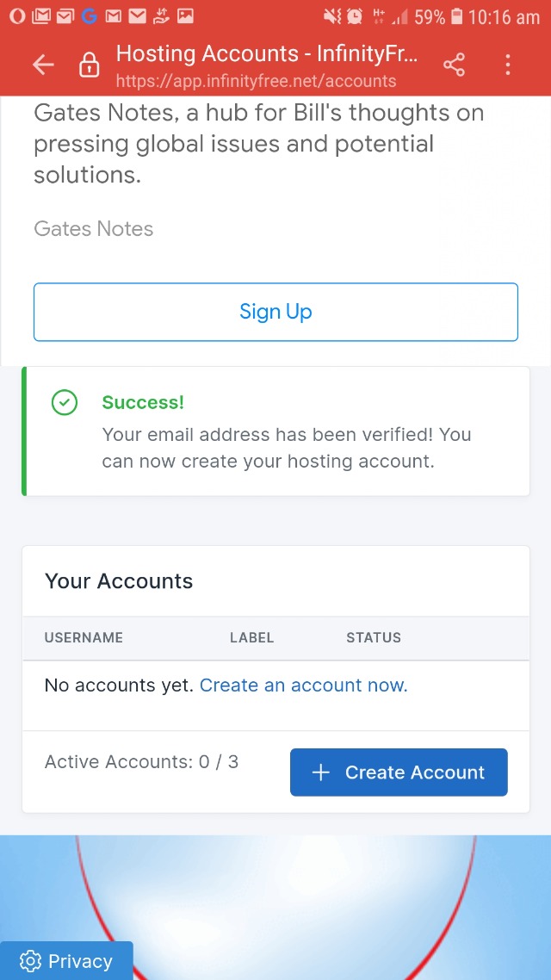Tap the Gates Notes advertiser label
The image size is (551, 980).
pos(93,229)
